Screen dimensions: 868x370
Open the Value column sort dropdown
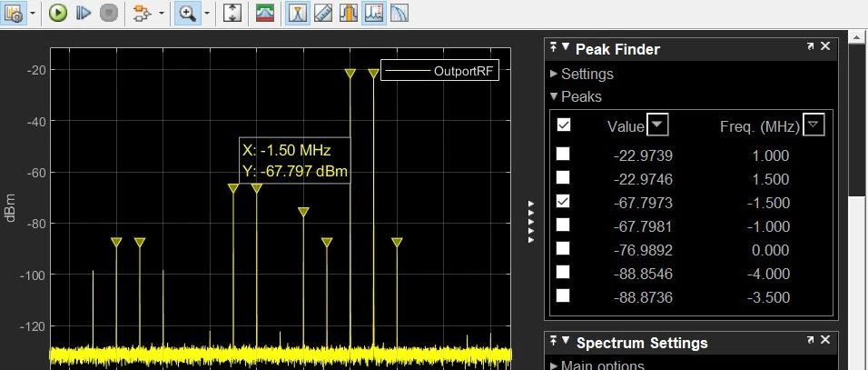(659, 125)
